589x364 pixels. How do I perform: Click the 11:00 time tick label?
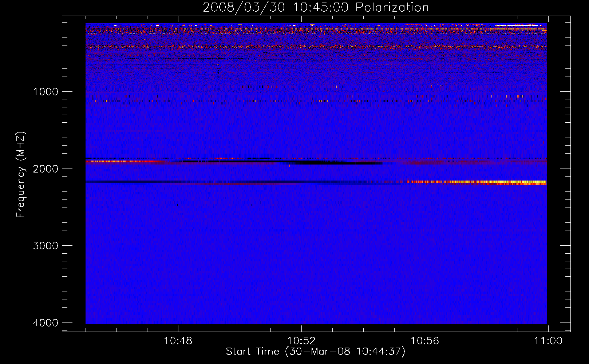click(548, 341)
